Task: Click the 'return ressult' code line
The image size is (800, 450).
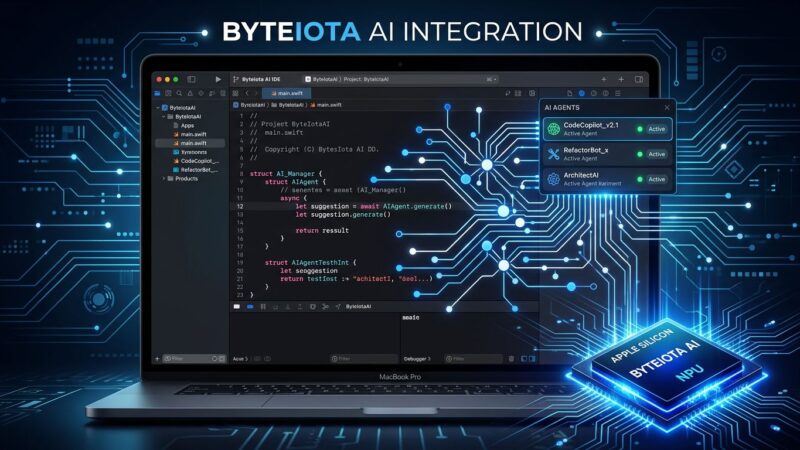Action: click(322, 231)
